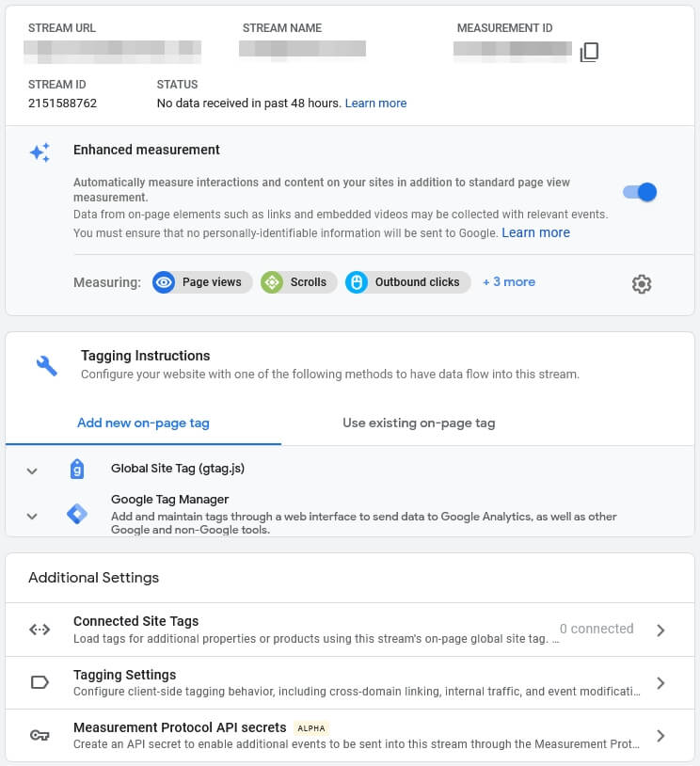Click the No data received status text

(x=248, y=104)
